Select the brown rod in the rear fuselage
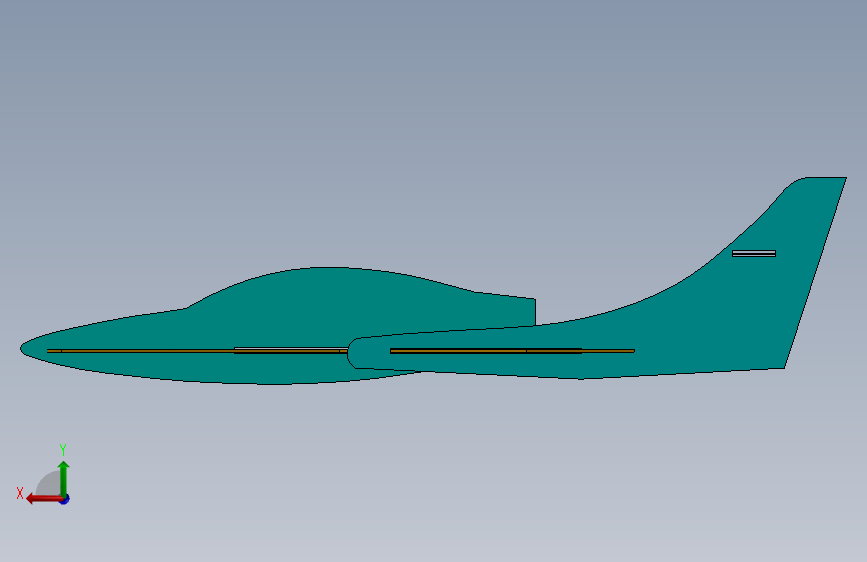Viewport: 867px width, 562px height. tap(512, 351)
